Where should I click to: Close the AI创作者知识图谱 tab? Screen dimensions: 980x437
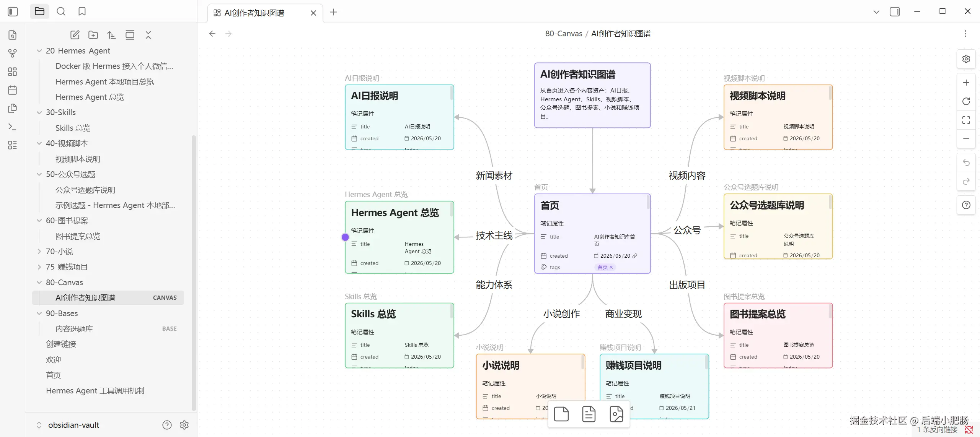[x=313, y=13]
